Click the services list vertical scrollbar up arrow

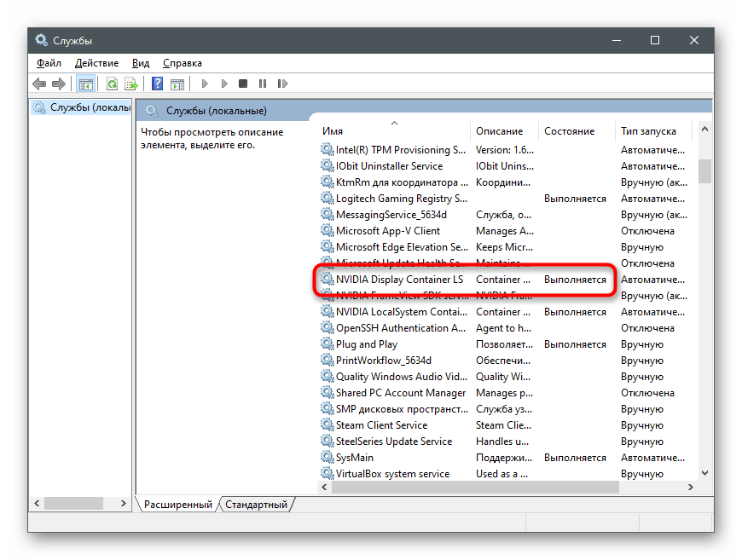704,129
